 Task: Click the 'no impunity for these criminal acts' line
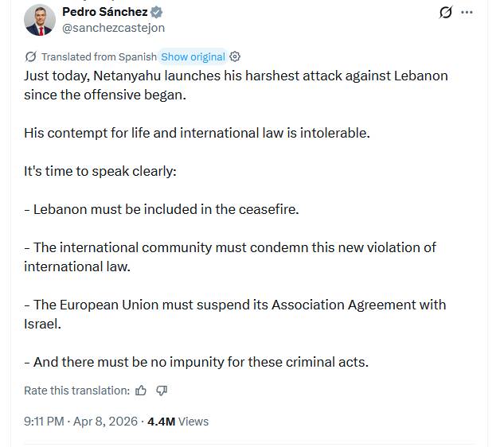click(x=196, y=362)
